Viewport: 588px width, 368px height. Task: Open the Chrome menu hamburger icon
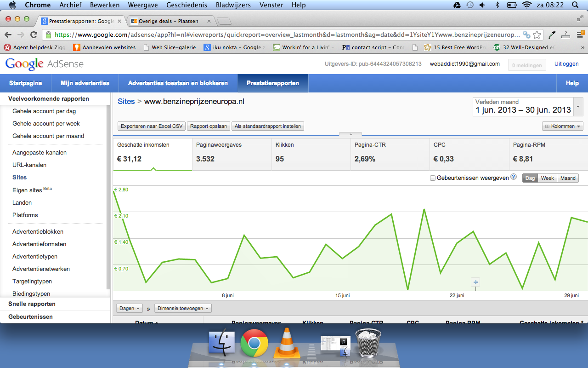click(581, 34)
